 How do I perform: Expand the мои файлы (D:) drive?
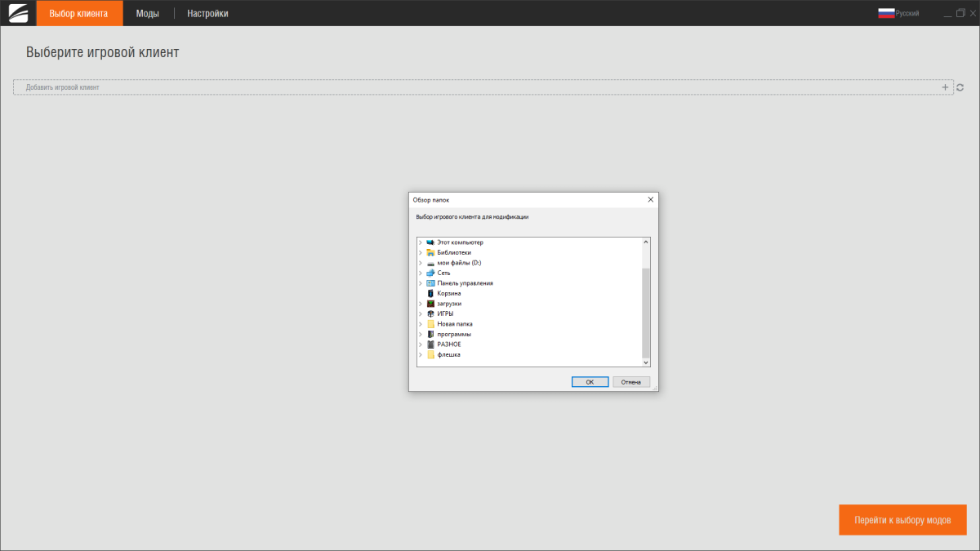tap(421, 263)
